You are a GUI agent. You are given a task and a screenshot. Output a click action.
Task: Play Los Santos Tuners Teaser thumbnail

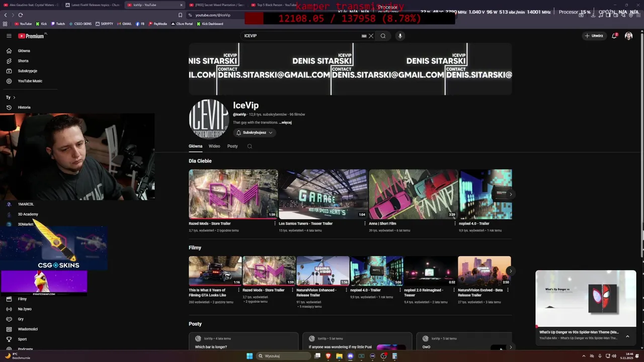323,194
